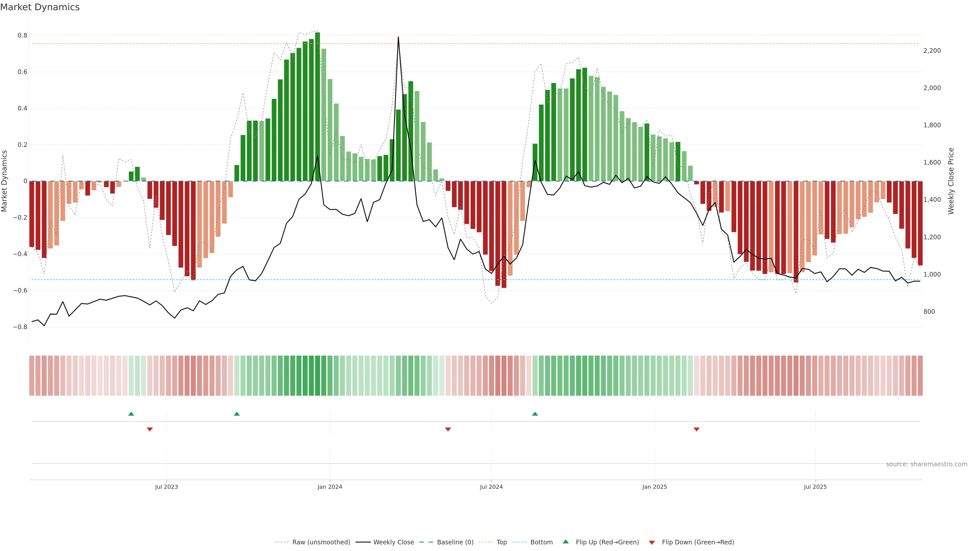Click the Jul 2025 x-axis label
980x551 pixels.
coord(815,487)
